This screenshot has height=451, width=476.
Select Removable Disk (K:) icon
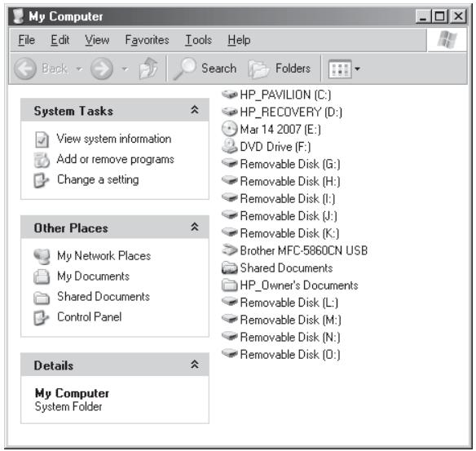[230, 232]
